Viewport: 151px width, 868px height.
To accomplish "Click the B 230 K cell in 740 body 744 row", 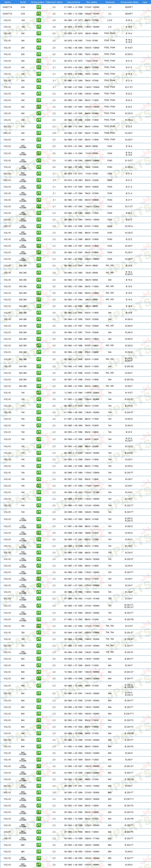I will [x=129, y=466].
